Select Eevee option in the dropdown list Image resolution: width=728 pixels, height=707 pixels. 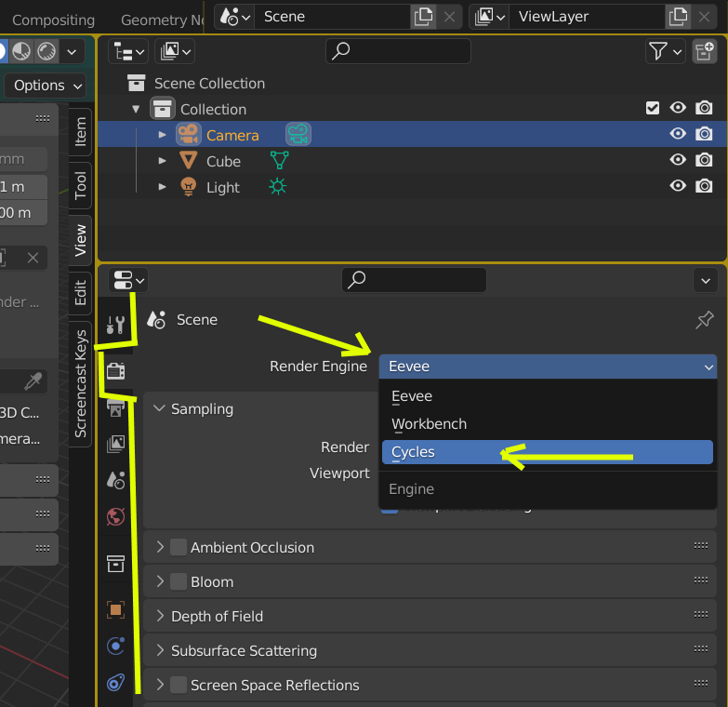[548, 395]
